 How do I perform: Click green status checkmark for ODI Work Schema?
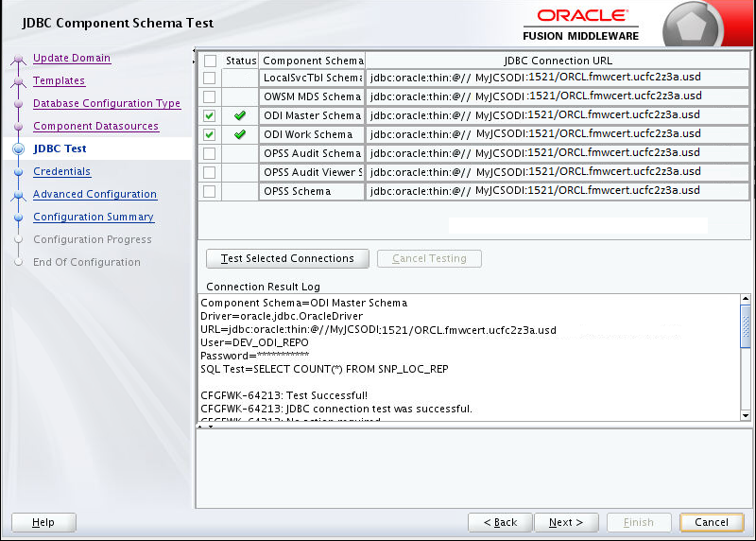tap(240, 134)
